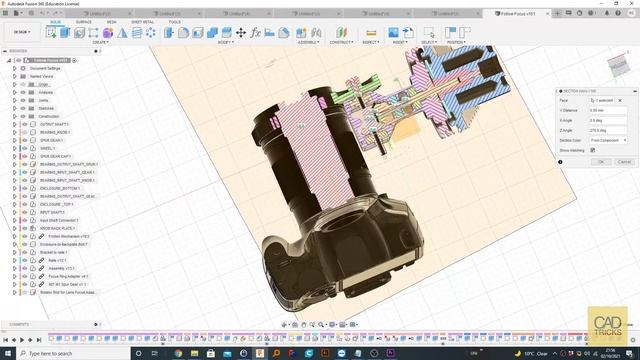
Task: Select the New Component assemble icon
Action: [301, 32]
